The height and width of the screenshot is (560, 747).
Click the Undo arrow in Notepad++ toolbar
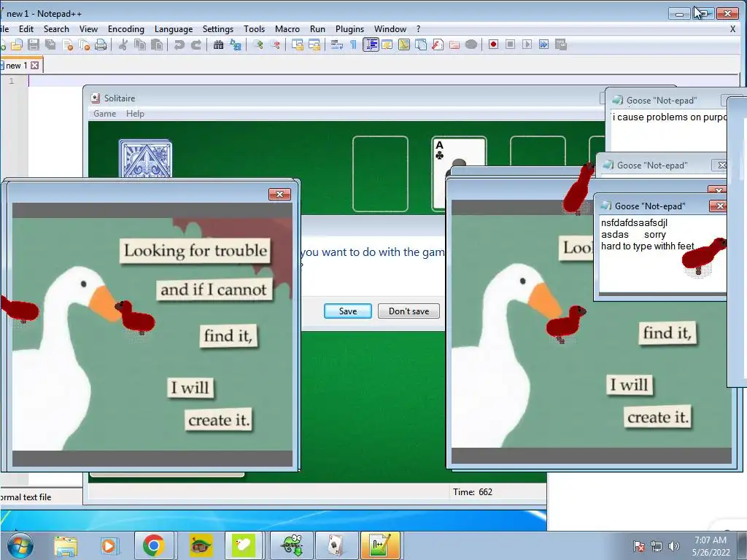[x=179, y=44]
